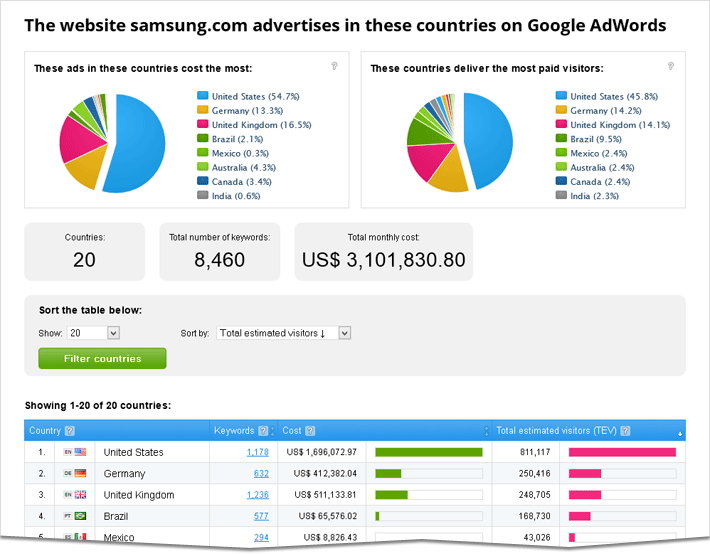Click the India (2.3%) legend entry
This screenshot has width=710, height=554.
click(595, 196)
